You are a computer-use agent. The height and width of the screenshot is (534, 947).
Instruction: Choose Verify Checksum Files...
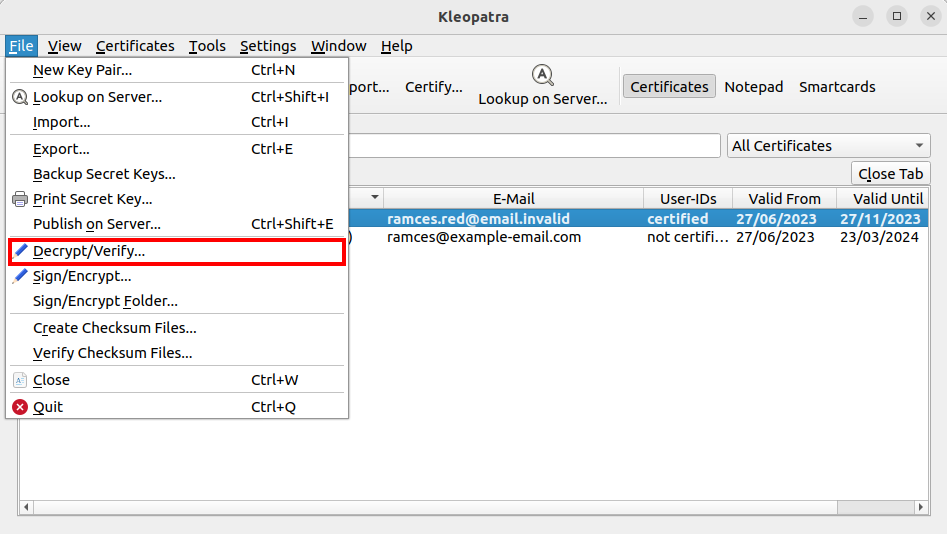177,353
